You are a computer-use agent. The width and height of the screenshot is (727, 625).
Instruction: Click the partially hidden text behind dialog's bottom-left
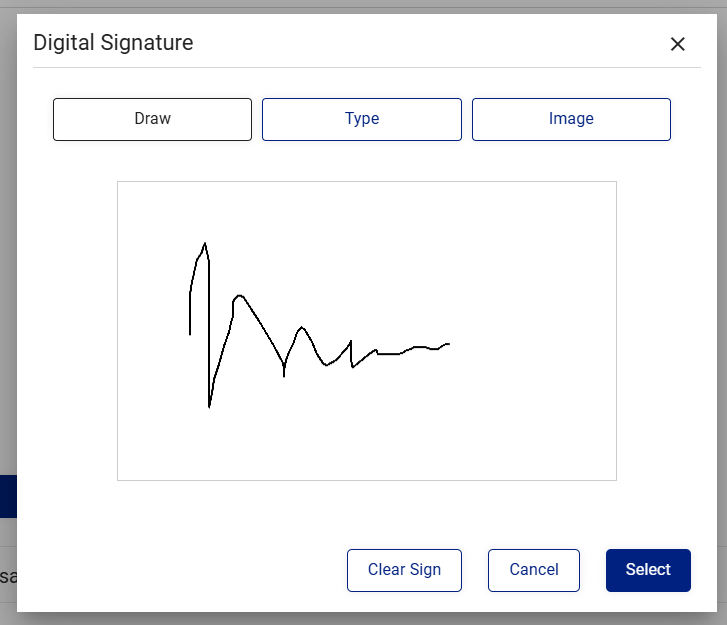pyautogui.click(x=8, y=577)
